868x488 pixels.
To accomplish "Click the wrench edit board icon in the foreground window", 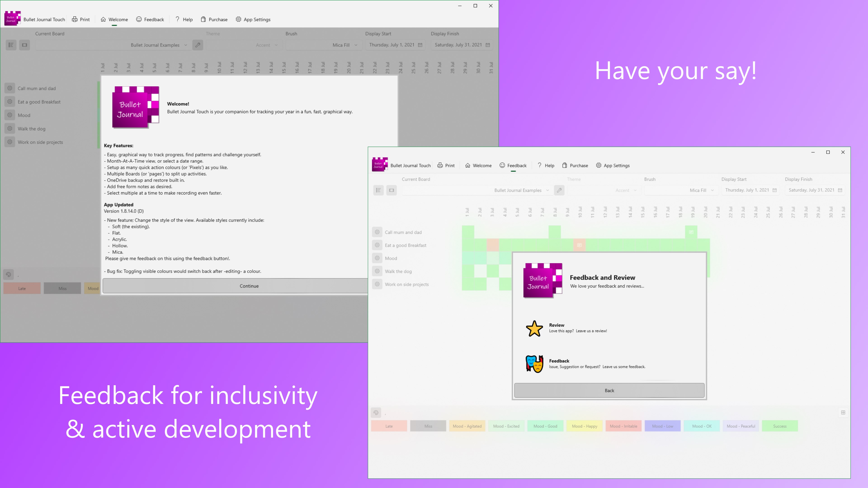I will (x=559, y=190).
